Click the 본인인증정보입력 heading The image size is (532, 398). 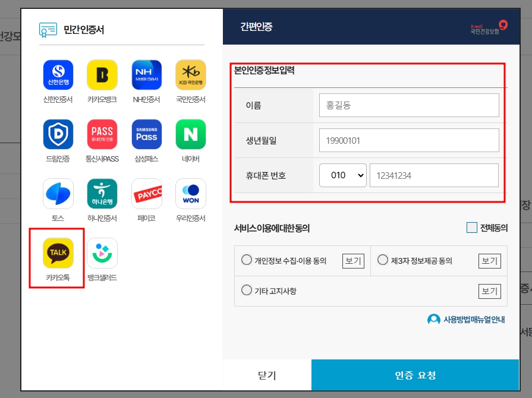pyautogui.click(x=265, y=70)
